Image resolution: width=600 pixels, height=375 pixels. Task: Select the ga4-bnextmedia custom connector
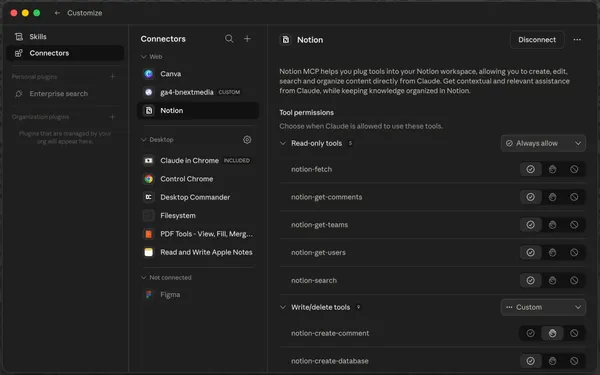tap(198, 92)
